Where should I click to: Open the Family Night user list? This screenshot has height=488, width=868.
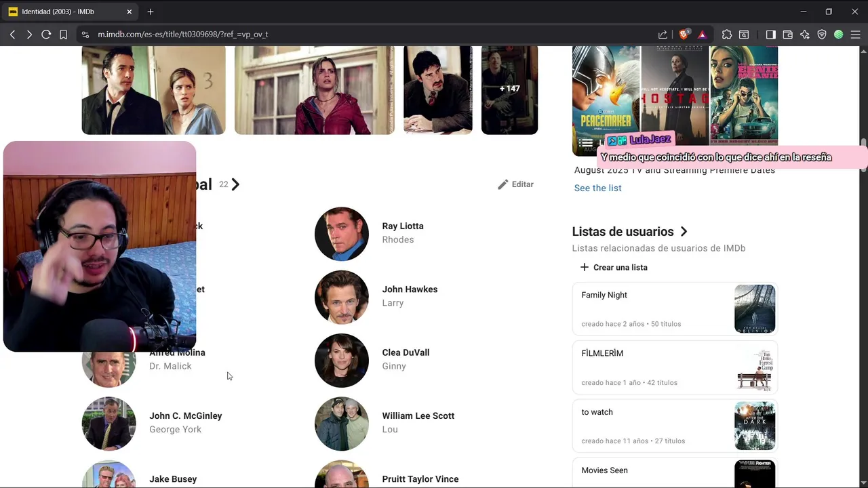click(675, 309)
